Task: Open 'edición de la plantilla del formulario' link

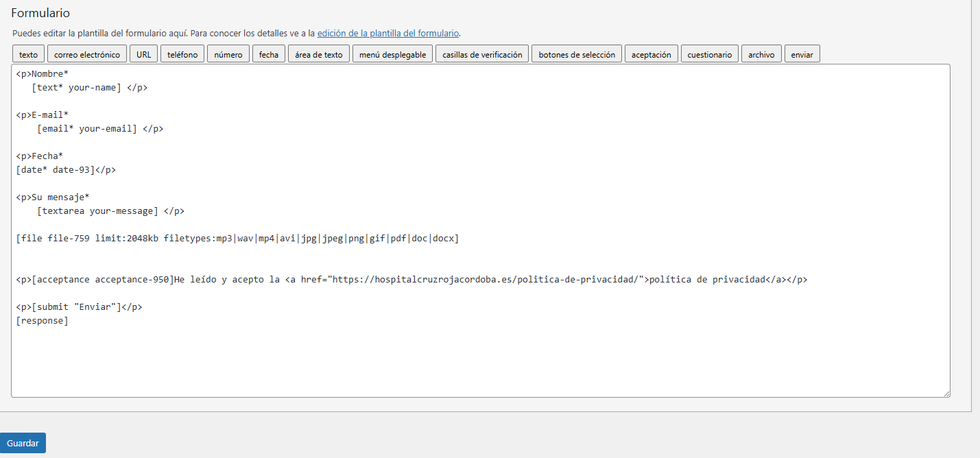Action: (387, 33)
